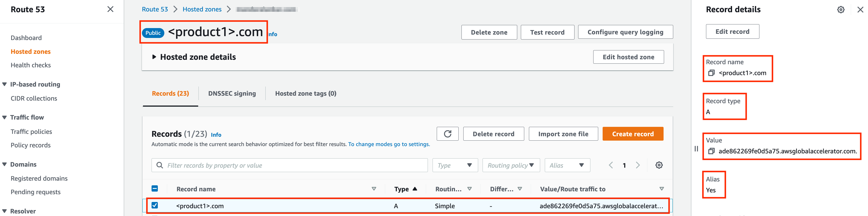Click the search magnifier in records filter

pos(160,165)
